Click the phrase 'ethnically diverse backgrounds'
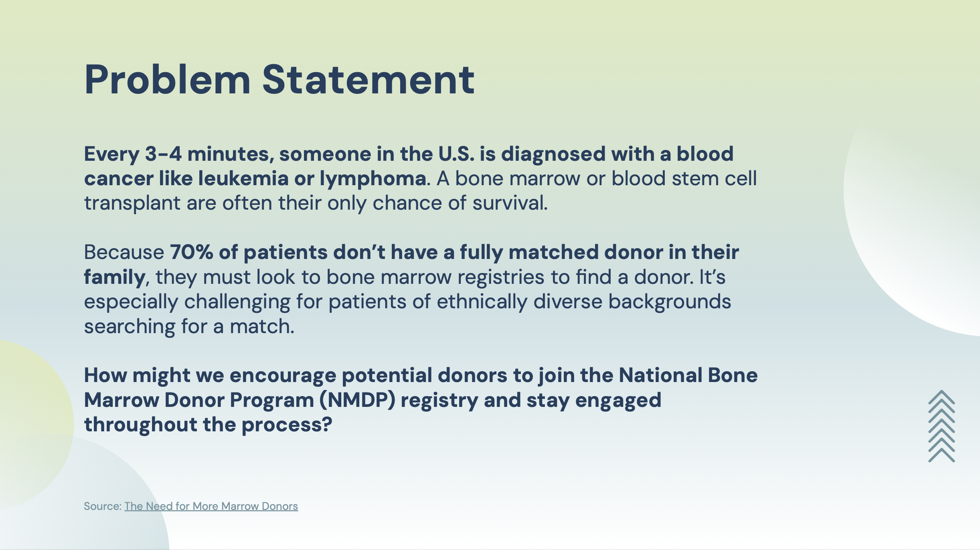Screen dimensions: 980x550 tap(584, 302)
